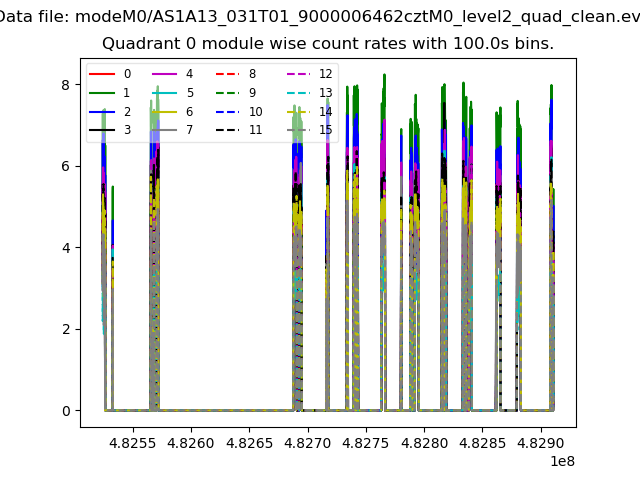Click the gray solid line for module 7
The height and width of the screenshot is (480, 640).
tap(164, 130)
